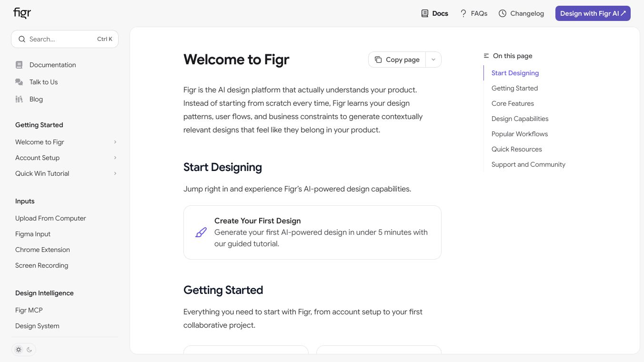Click the Talk to Us chat icon
Screen dimensions: 644x362
19,82
